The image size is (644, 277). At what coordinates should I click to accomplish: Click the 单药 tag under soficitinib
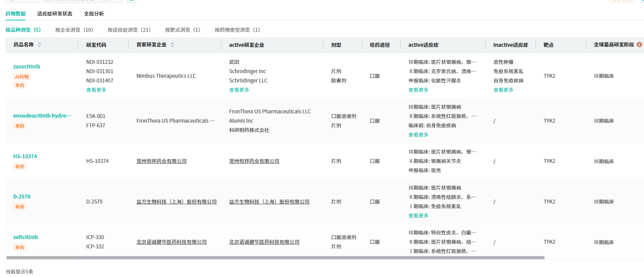[20, 248]
